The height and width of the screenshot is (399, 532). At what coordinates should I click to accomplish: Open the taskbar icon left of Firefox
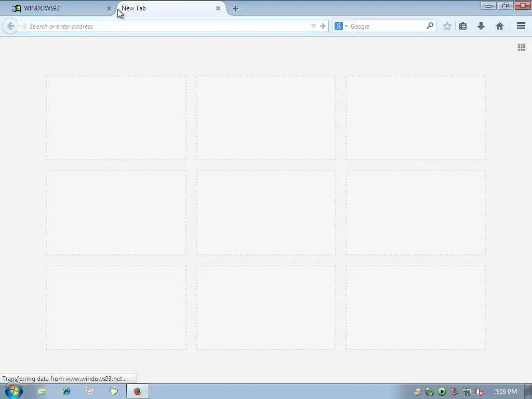(x=113, y=392)
